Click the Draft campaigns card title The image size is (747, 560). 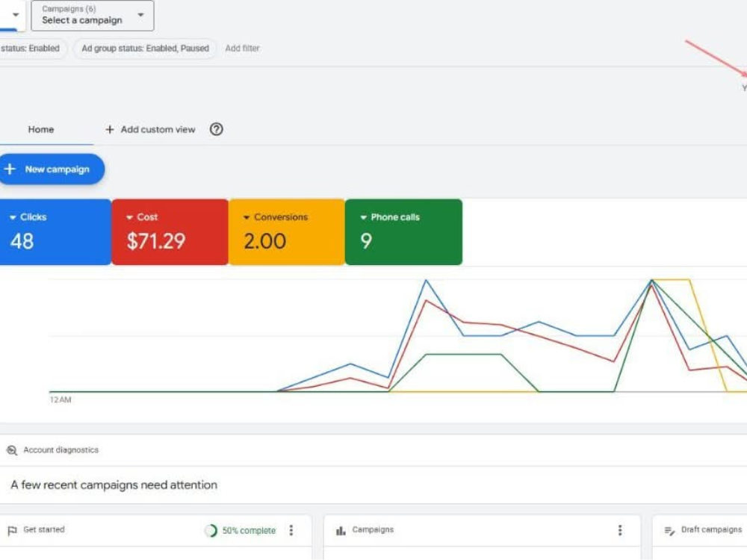pos(712,529)
